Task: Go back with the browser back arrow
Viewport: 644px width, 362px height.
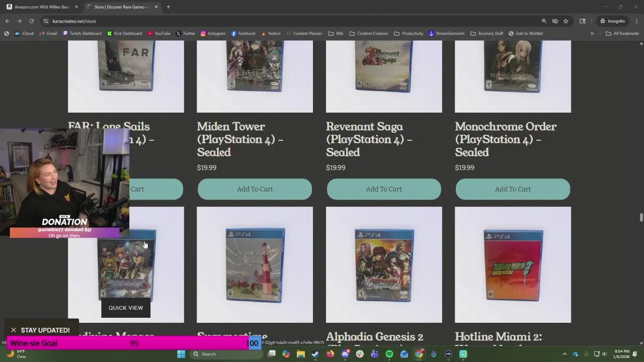Action: click(7, 21)
